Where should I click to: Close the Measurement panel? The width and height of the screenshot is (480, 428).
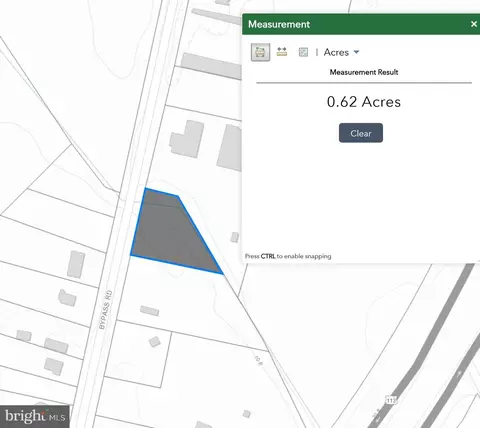(474, 24)
